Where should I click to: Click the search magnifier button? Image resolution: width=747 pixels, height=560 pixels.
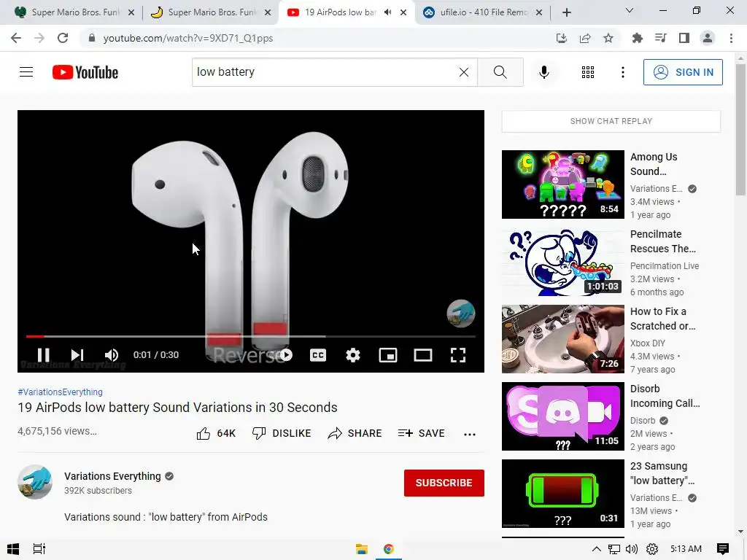(500, 72)
